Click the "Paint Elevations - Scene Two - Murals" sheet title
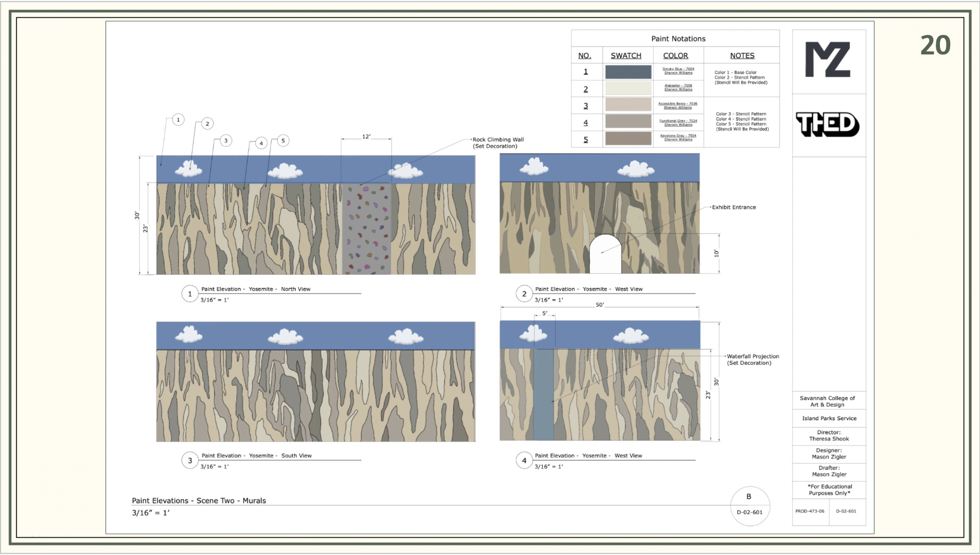 (199, 501)
